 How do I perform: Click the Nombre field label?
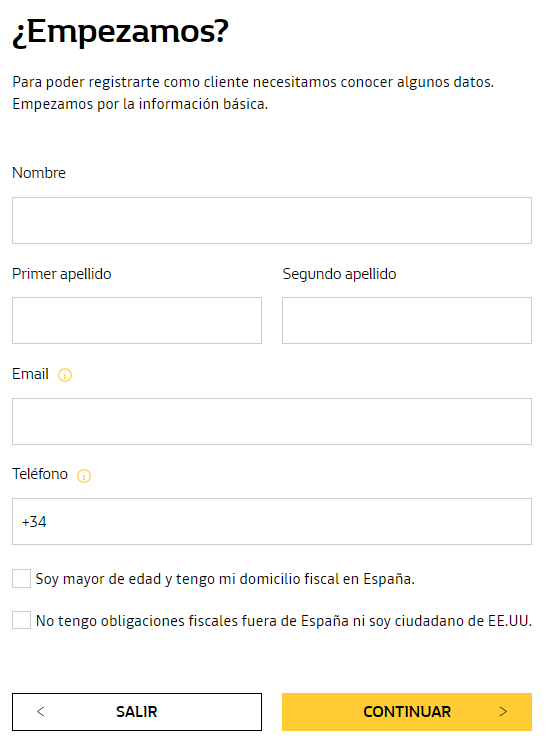tap(39, 172)
